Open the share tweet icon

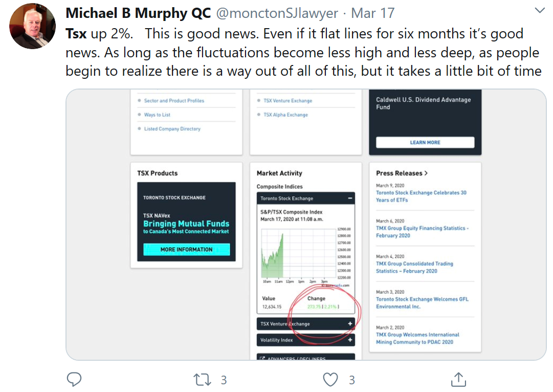coord(458,379)
